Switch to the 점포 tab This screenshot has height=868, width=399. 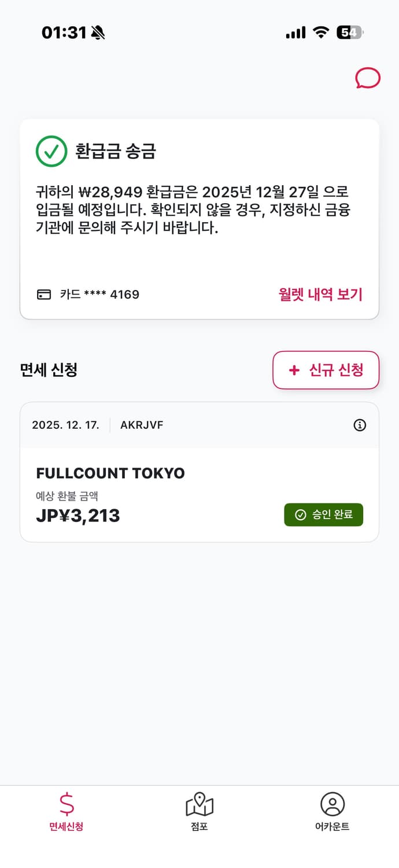point(199,813)
